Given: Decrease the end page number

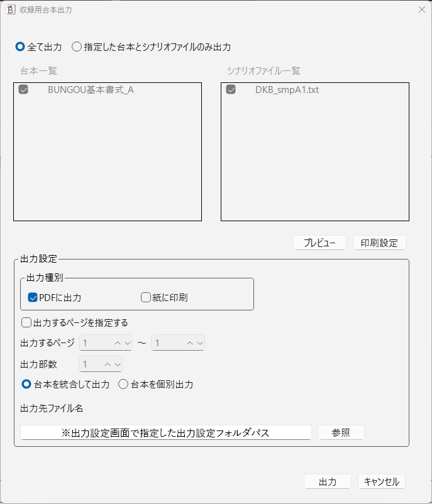Looking at the screenshot, I should (x=200, y=343).
